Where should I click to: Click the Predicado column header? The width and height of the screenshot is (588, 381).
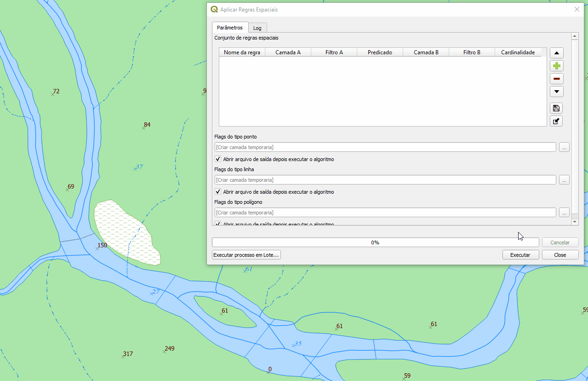tap(380, 52)
